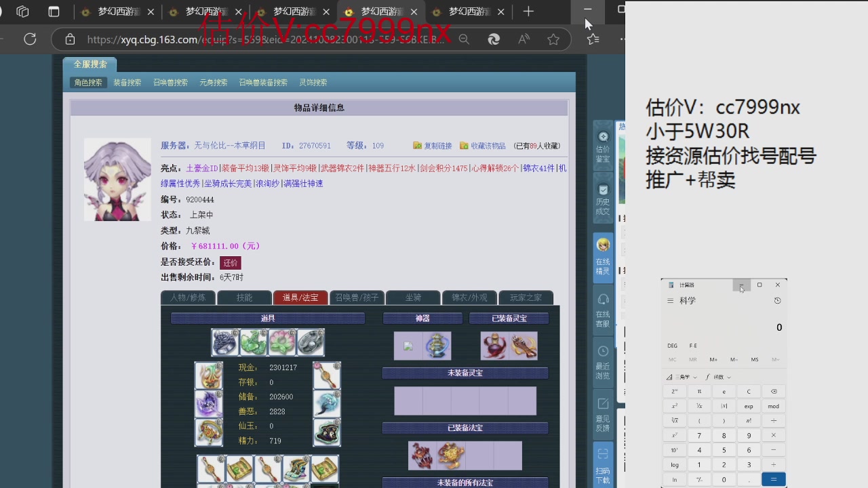The width and height of the screenshot is (868, 488).
Task: Open 估价鉴宝 in the right sidebar
Action: (603, 146)
